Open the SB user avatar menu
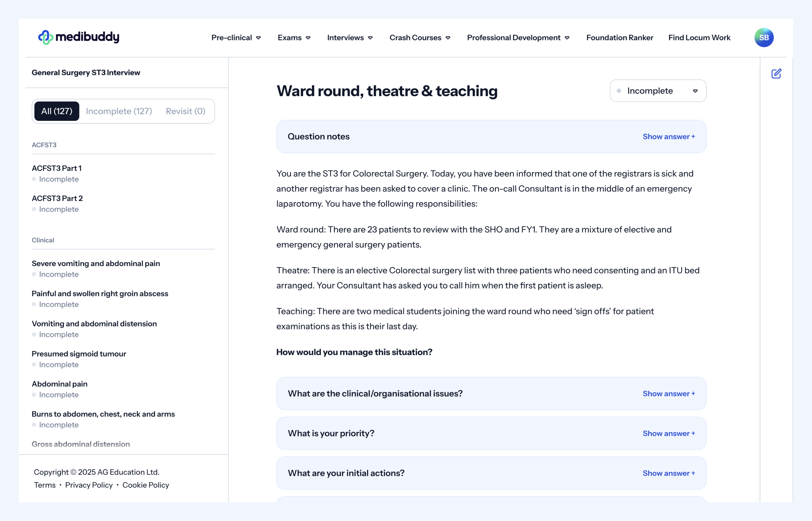The height and width of the screenshot is (521, 812). click(764, 37)
